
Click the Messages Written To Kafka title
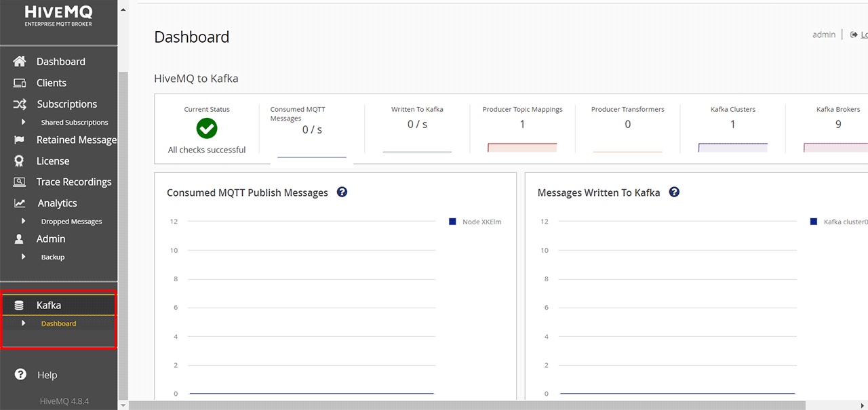click(599, 192)
